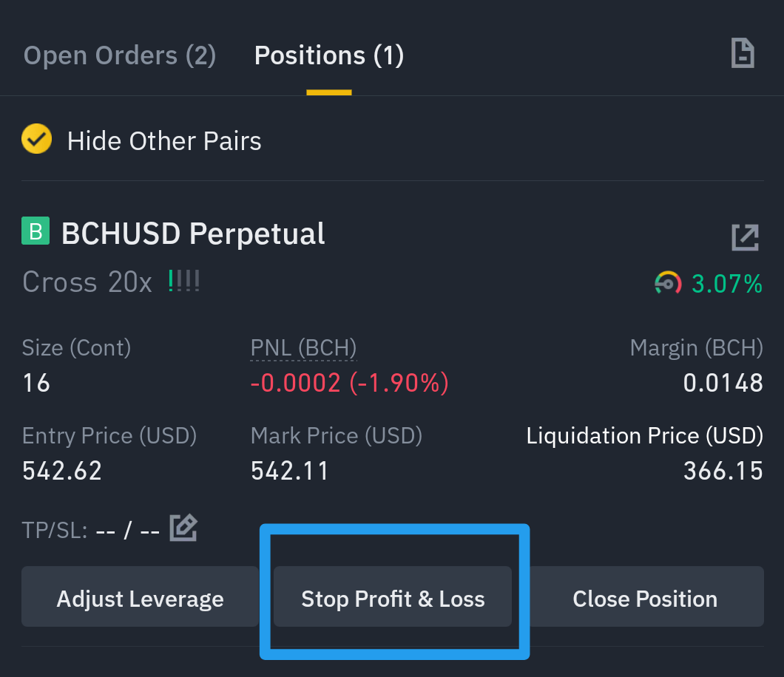Screen dimensions: 784x677
Task: Toggle Hide Other Pairs checkbox
Action: pos(36,138)
